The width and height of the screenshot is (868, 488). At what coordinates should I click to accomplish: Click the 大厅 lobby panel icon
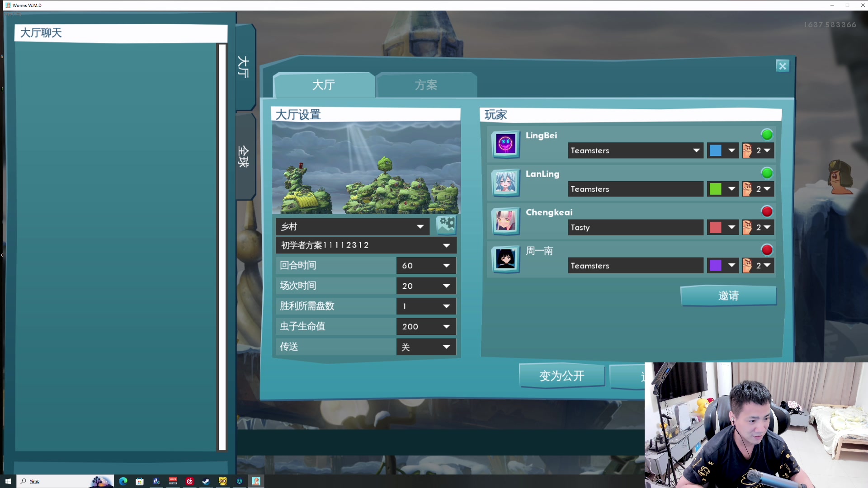click(243, 67)
